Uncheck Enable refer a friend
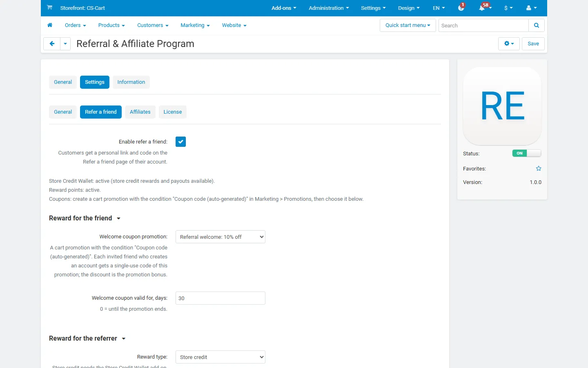 180,142
